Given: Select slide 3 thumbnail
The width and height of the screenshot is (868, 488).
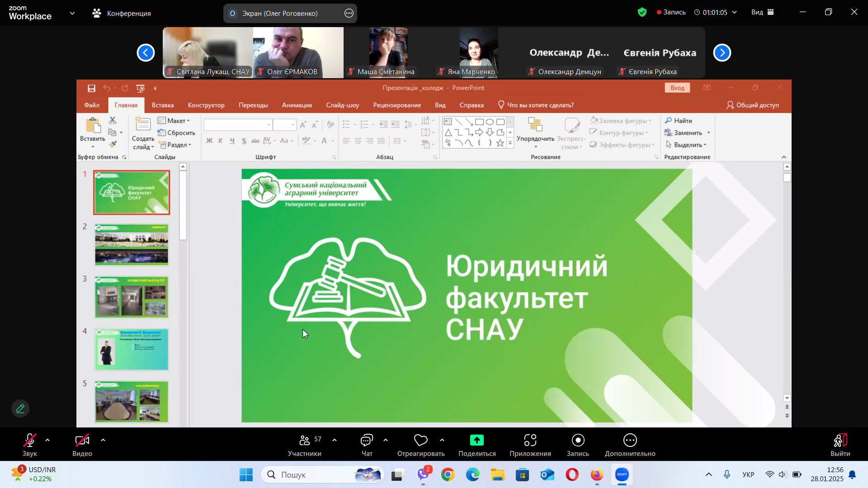Looking at the screenshot, I should pyautogui.click(x=131, y=297).
